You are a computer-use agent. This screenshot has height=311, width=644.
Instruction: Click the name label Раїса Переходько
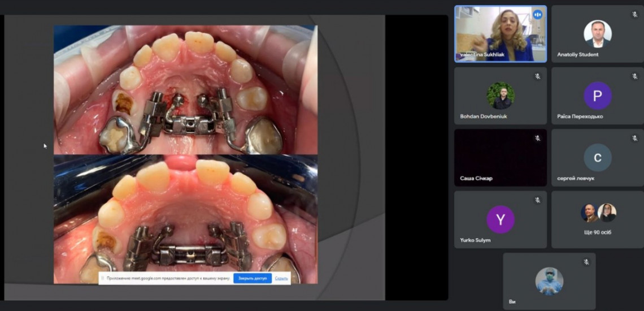coord(580,116)
